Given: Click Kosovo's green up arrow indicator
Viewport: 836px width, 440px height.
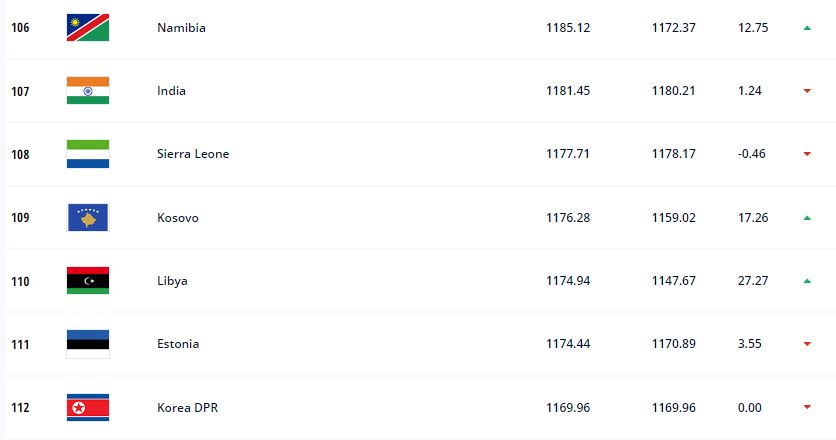Looking at the screenshot, I should 807,218.
